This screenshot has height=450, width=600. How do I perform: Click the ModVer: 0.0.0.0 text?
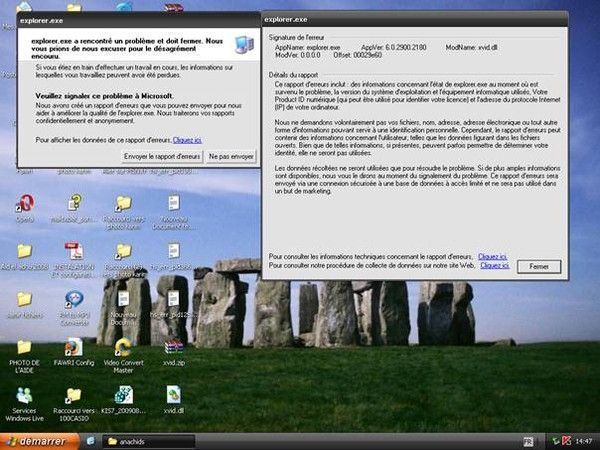(x=297, y=55)
